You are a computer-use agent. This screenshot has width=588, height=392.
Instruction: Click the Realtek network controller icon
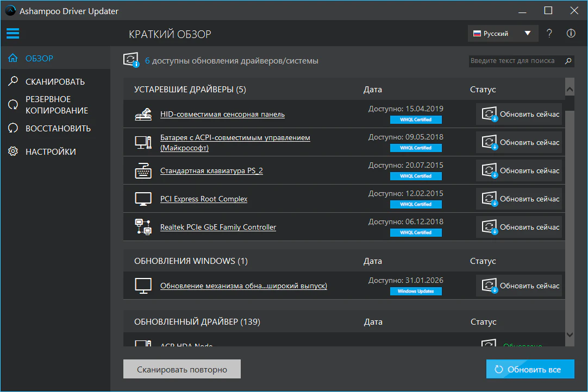143,227
